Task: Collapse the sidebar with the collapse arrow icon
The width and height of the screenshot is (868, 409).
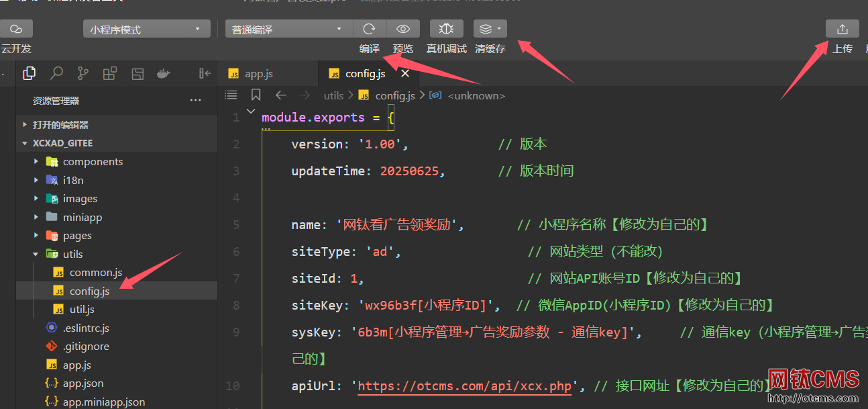Action: coord(205,73)
